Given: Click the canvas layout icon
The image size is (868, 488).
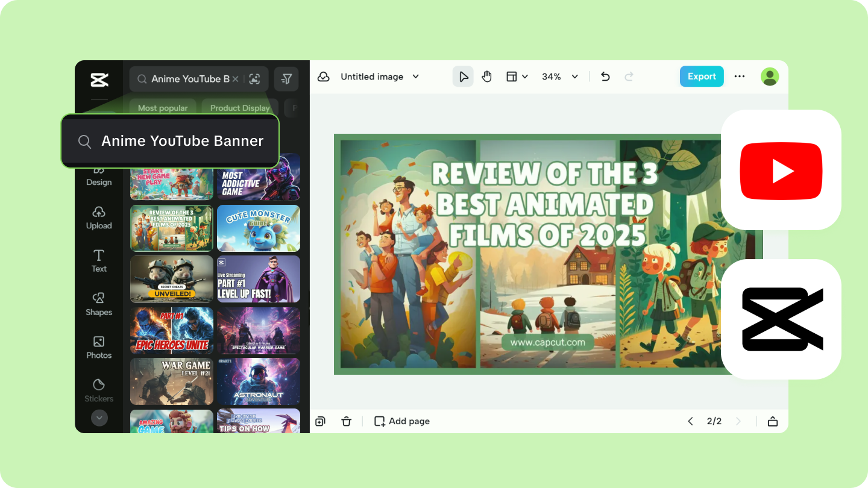Looking at the screenshot, I should click(512, 77).
